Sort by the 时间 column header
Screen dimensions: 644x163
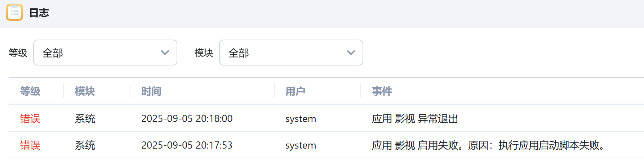pyautogui.click(x=151, y=91)
